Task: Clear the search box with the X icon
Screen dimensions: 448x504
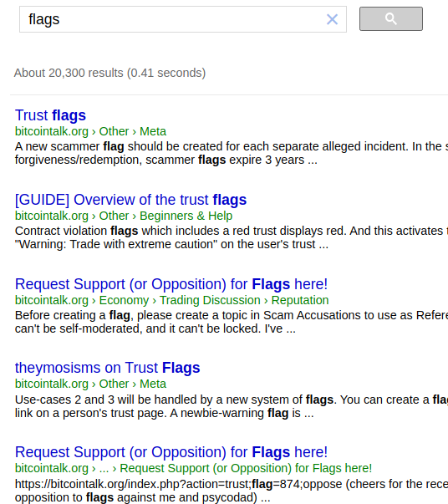Action: point(332,19)
